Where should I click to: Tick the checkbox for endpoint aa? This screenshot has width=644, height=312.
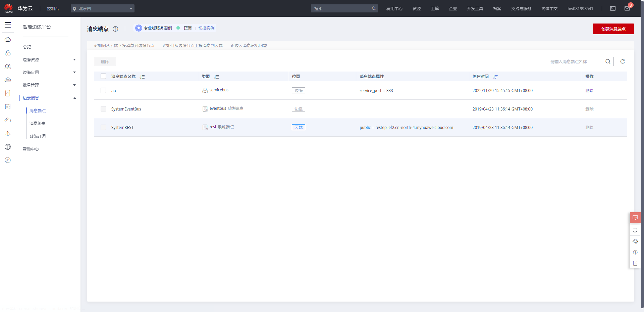pyautogui.click(x=103, y=90)
